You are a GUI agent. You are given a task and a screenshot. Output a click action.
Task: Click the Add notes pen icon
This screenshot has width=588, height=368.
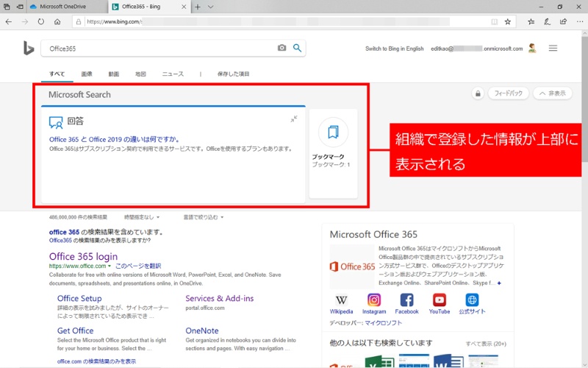547,22
